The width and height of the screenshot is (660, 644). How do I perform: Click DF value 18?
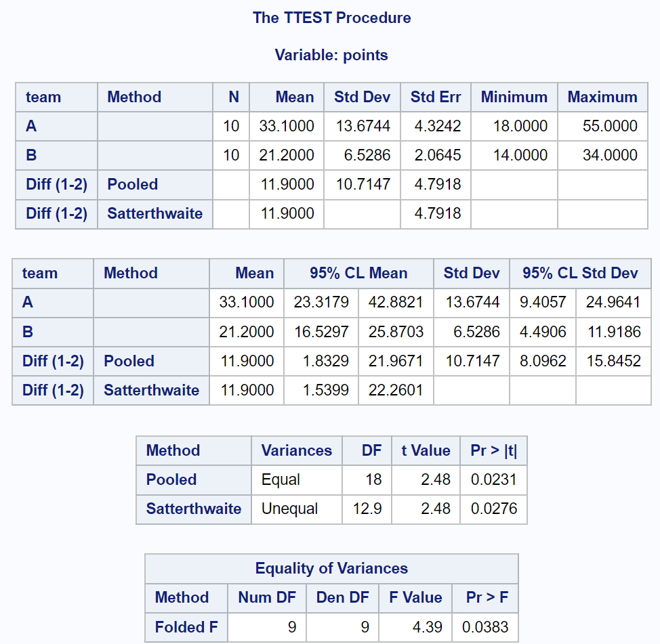pyautogui.click(x=374, y=479)
